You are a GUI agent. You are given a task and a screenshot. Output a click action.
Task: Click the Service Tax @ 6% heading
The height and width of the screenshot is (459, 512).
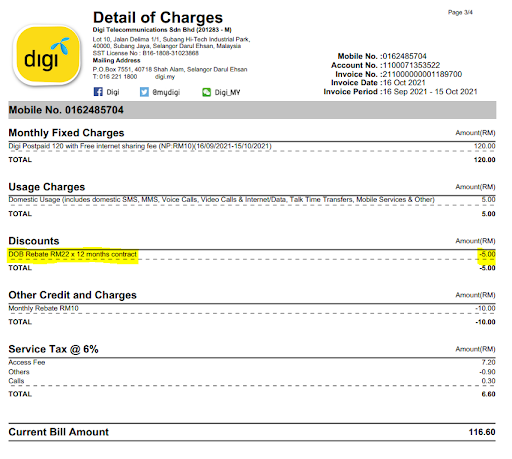(53, 349)
